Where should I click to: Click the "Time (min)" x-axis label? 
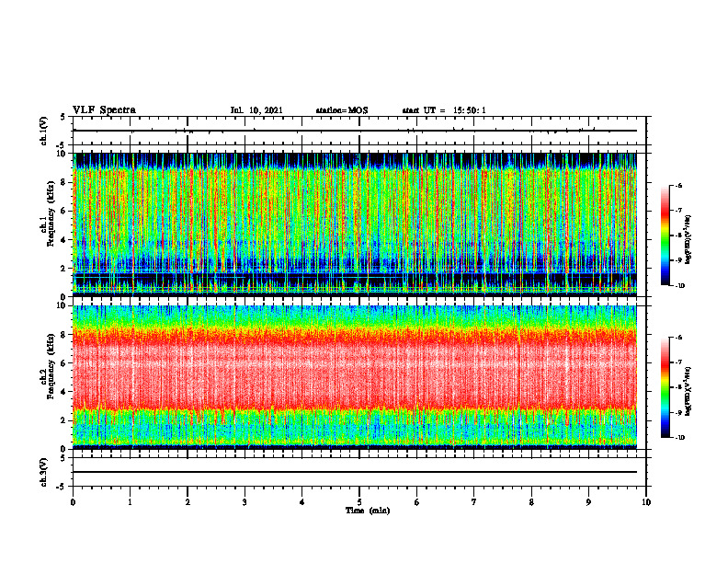[x=368, y=511]
